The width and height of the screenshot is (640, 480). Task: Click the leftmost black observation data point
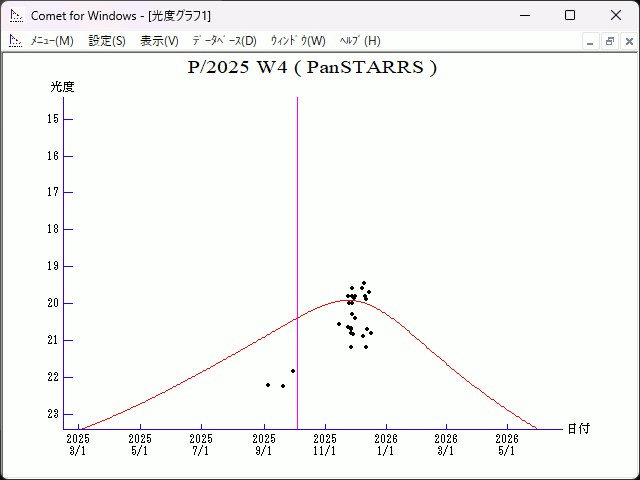point(268,385)
